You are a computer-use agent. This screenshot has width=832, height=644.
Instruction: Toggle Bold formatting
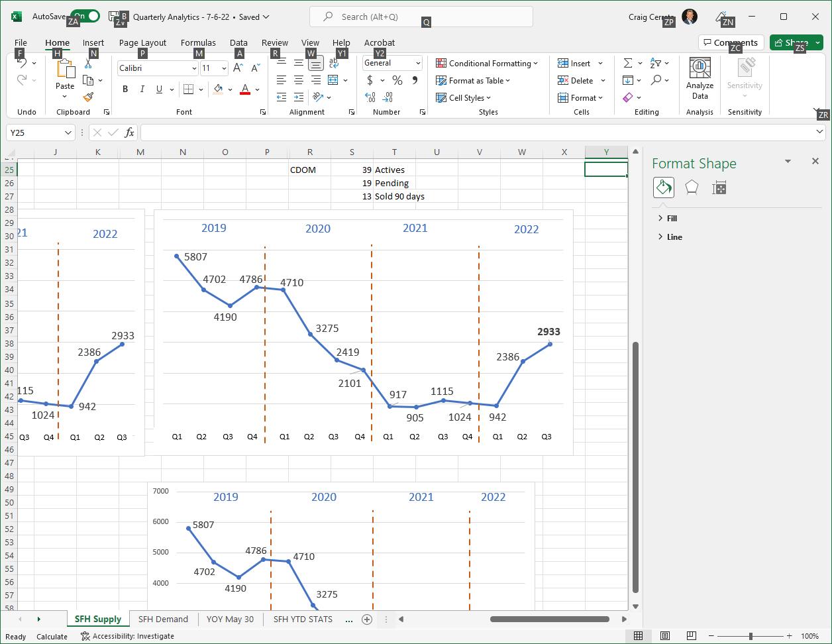(125, 89)
